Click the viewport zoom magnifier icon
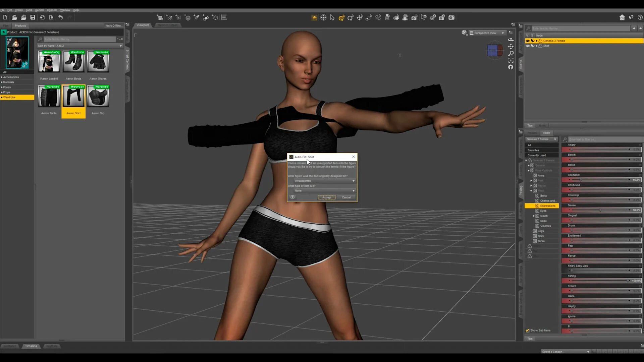 click(x=511, y=53)
